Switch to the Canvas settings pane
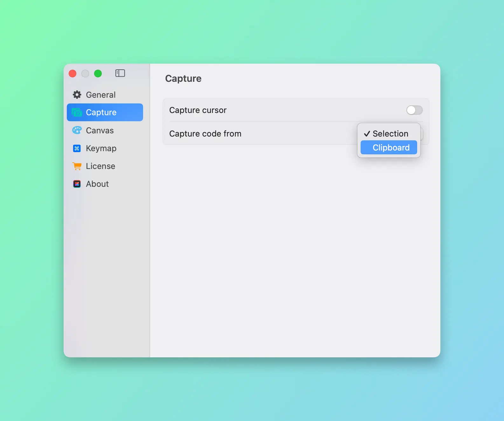The width and height of the screenshot is (504, 421). click(x=100, y=130)
